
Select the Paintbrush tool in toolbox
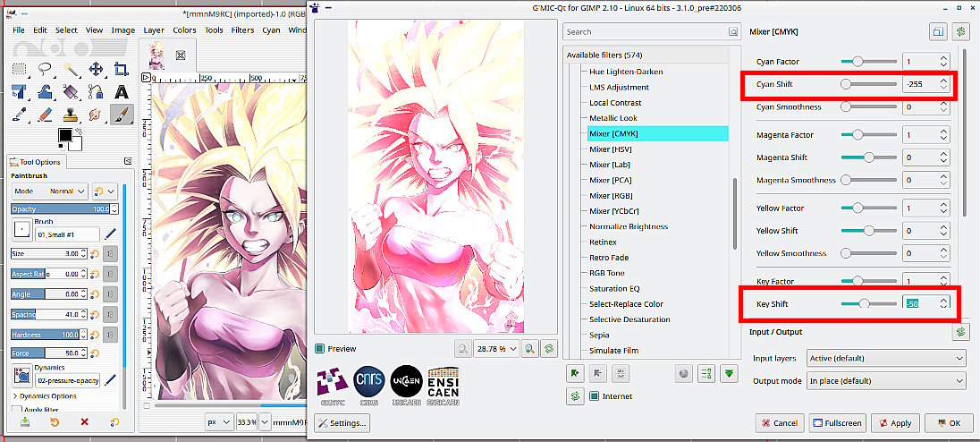point(122,115)
